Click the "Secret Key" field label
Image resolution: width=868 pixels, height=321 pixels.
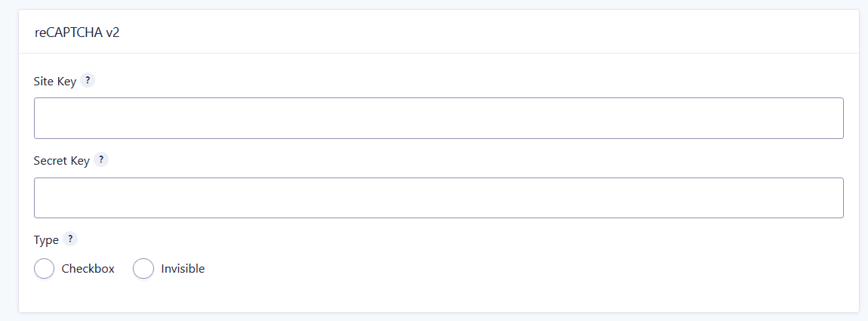(61, 162)
